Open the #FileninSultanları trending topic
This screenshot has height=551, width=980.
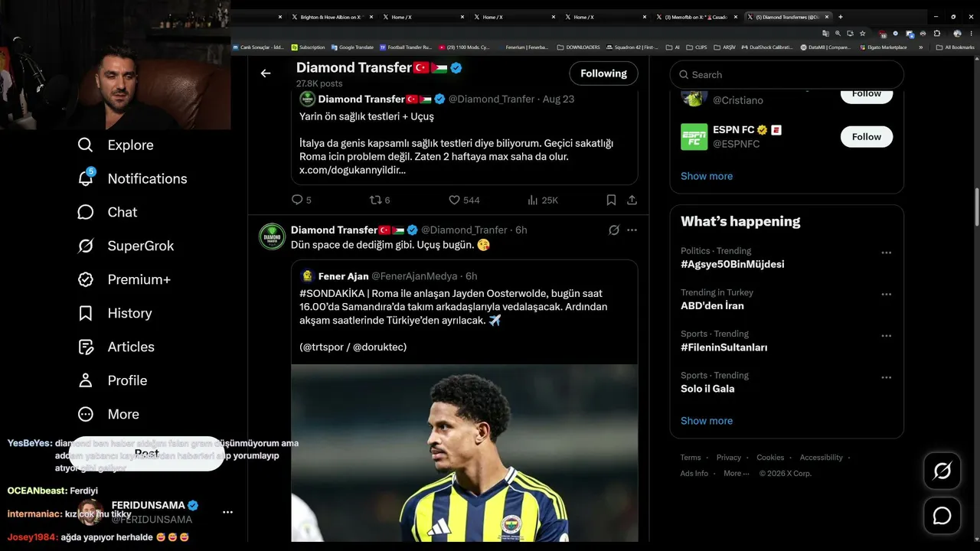[x=724, y=347]
